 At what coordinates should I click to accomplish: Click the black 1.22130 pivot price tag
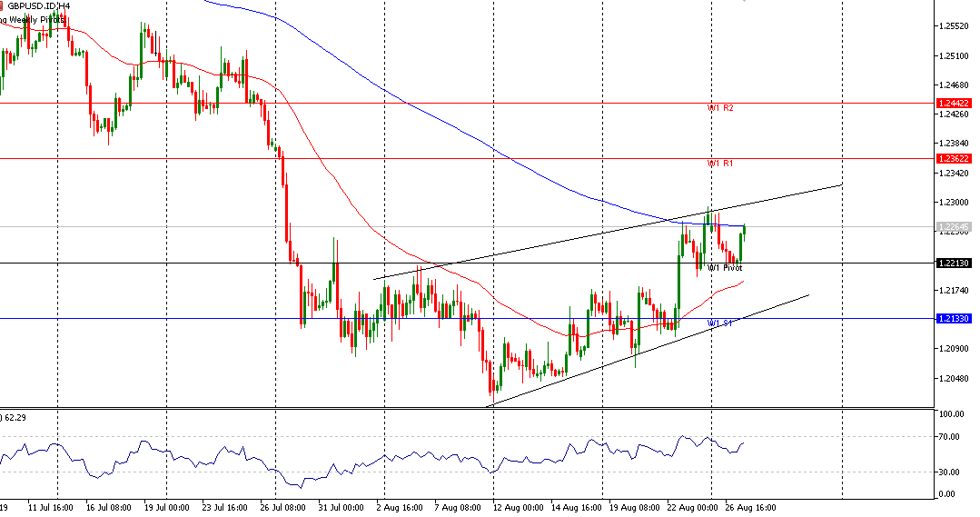click(954, 263)
